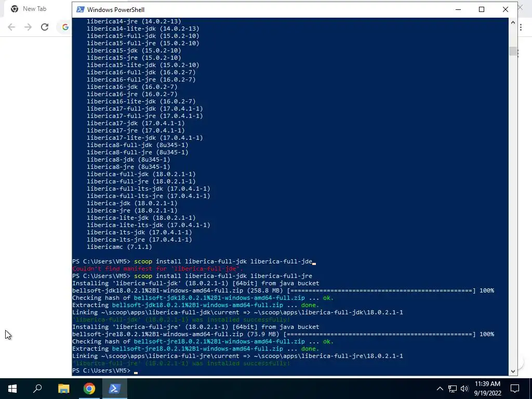The height and width of the screenshot is (399, 532).
Task: Maximize the PowerShell window
Action: (x=482, y=9)
